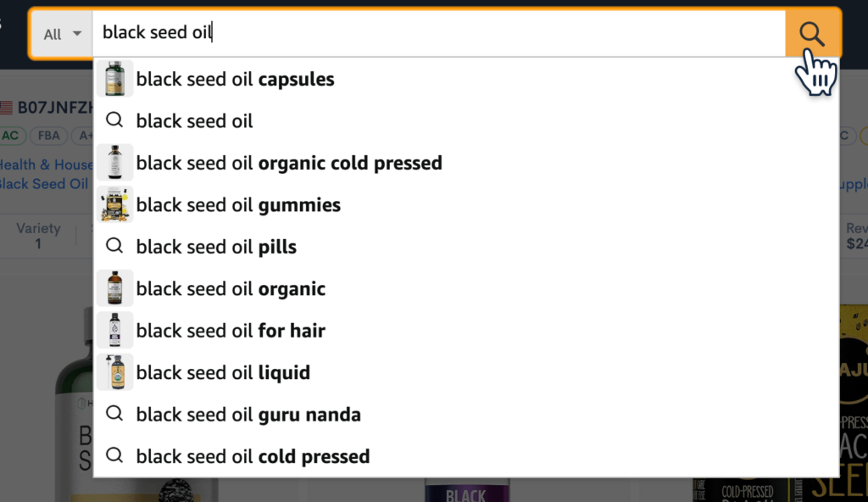This screenshot has width=868, height=502.
Task: Click the magnifying glass search button
Action: pos(811,34)
